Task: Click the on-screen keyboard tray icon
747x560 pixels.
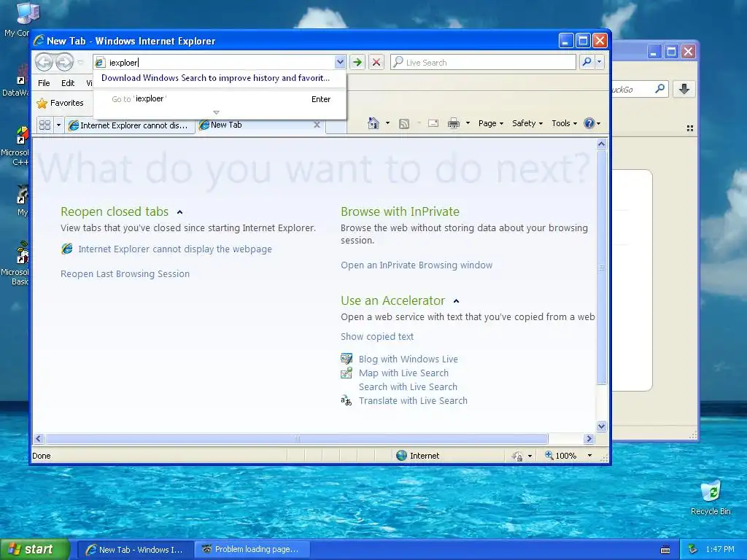Action: click(x=665, y=550)
